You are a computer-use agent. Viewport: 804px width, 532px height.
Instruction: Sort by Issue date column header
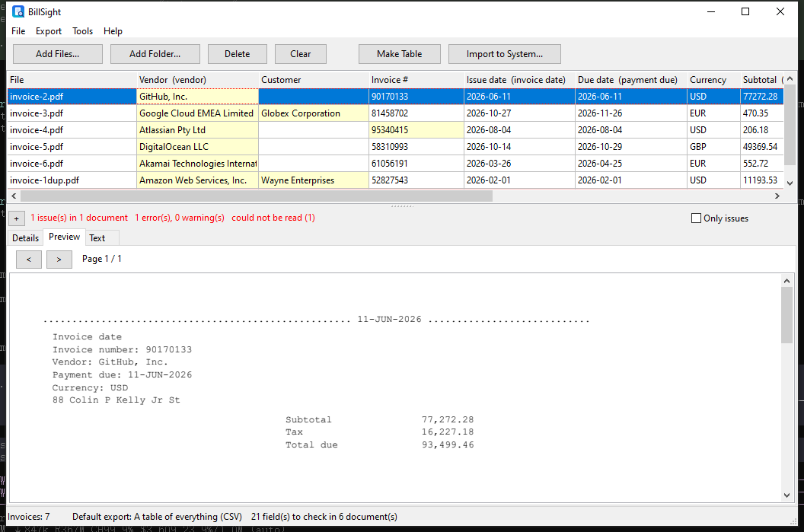coord(519,79)
